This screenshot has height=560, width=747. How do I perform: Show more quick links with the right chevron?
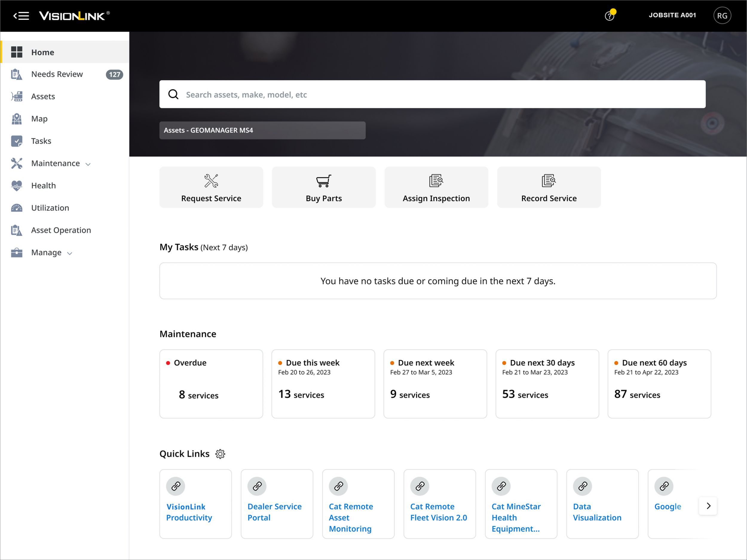(708, 506)
